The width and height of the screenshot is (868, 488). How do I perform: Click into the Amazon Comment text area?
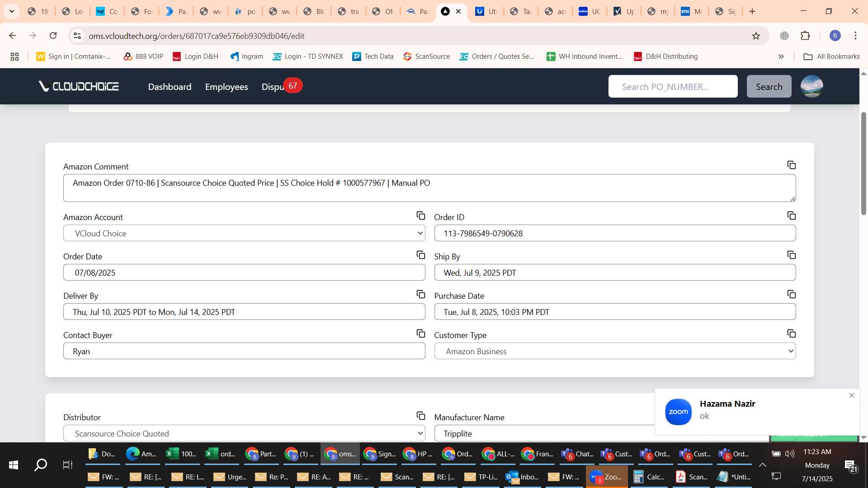point(429,188)
